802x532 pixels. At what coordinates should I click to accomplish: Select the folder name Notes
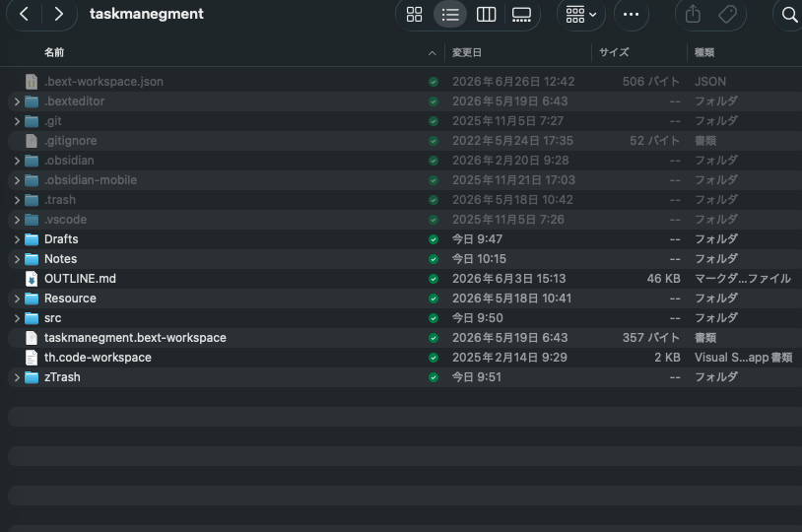point(60,259)
